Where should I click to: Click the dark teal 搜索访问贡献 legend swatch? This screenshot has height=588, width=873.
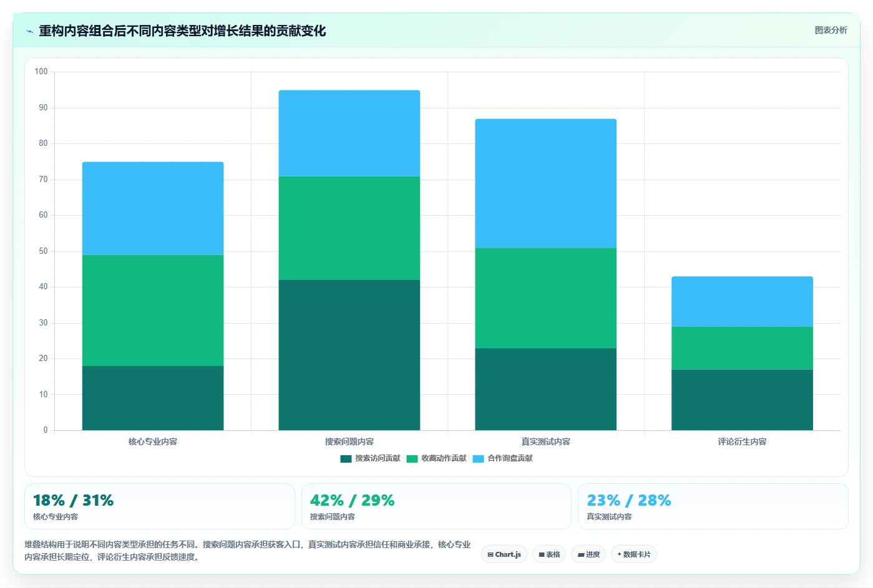click(346, 459)
